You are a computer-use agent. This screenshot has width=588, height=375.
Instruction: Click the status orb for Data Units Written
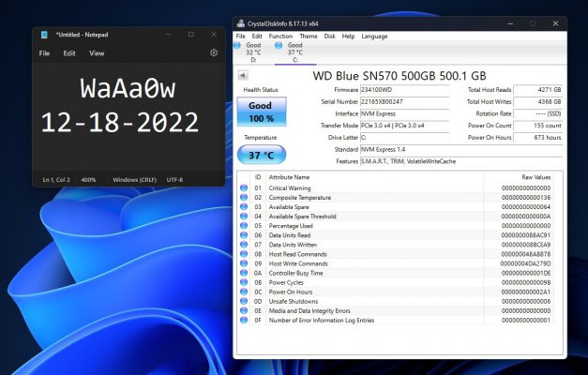coord(244,245)
